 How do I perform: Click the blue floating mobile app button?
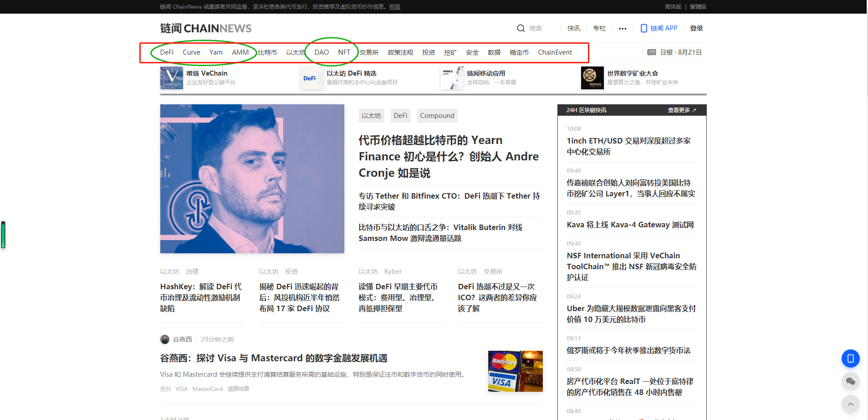tap(850, 359)
